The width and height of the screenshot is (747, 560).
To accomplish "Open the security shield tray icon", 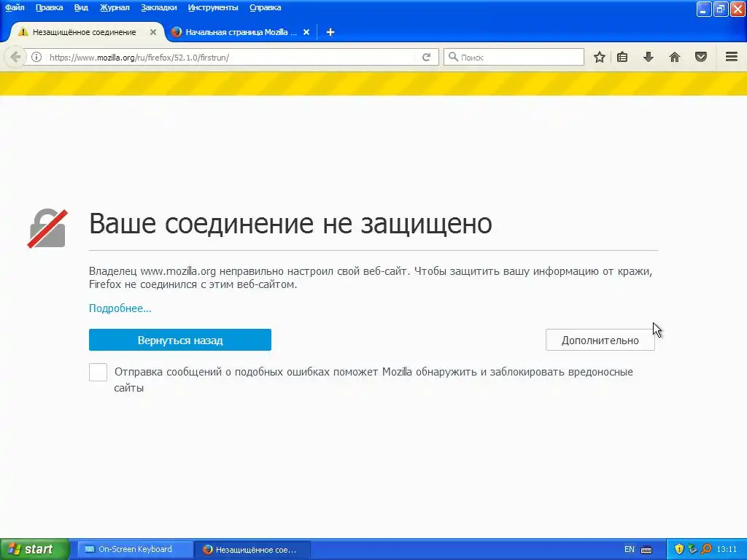I will click(x=679, y=549).
